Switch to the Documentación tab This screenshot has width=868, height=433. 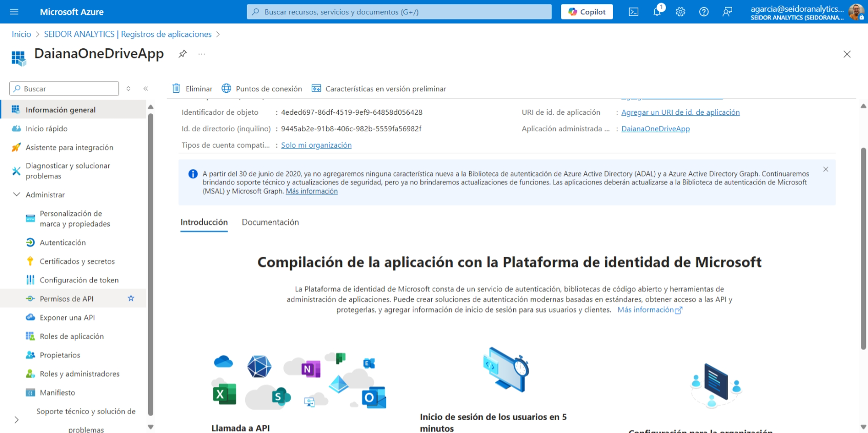click(x=270, y=222)
